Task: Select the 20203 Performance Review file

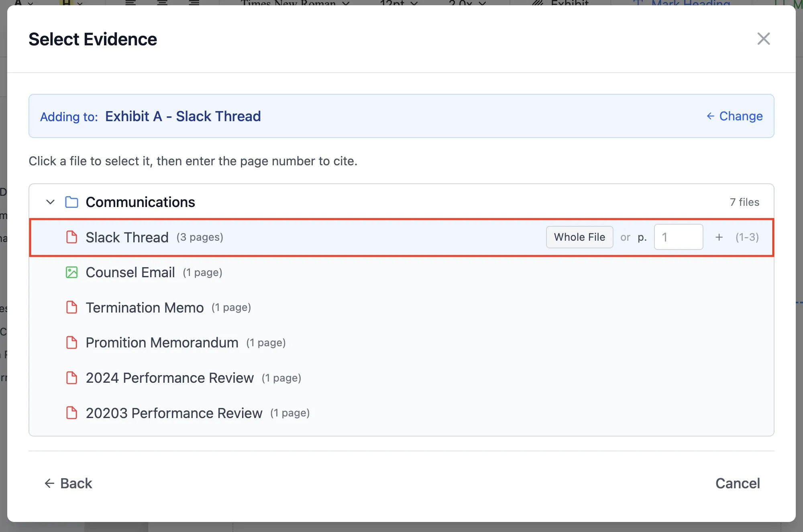Action: click(401, 413)
